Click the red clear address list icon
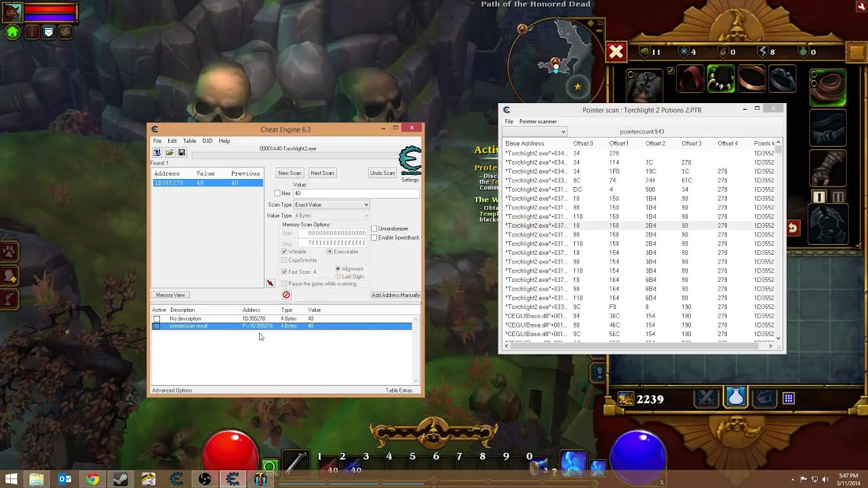This screenshot has width=868, height=488. pos(286,295)
